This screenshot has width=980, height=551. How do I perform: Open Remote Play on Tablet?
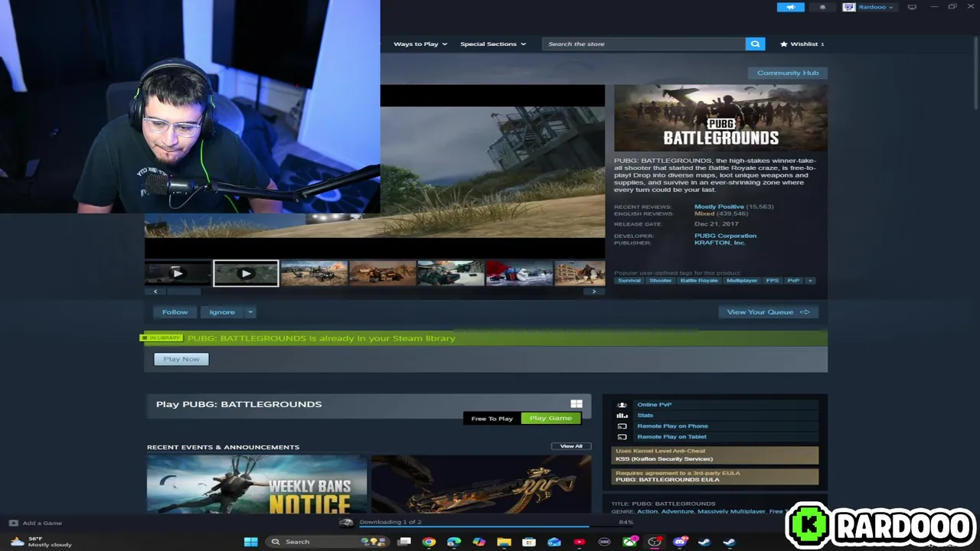[x=671, y=436]
